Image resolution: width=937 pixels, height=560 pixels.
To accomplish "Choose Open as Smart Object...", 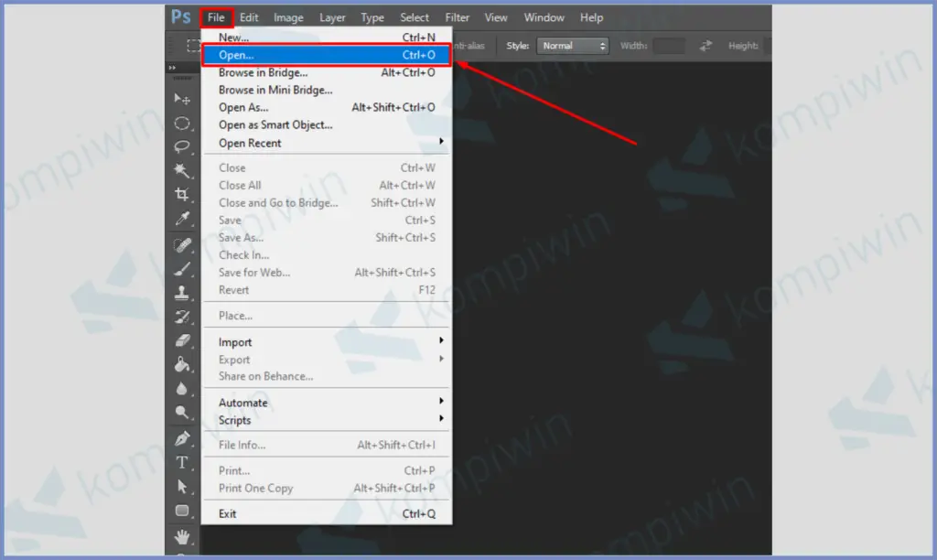I will [x=327, y=125].
